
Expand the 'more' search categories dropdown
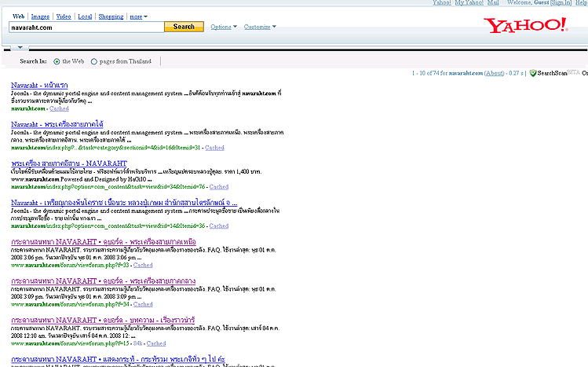click(x=138, y=17)
